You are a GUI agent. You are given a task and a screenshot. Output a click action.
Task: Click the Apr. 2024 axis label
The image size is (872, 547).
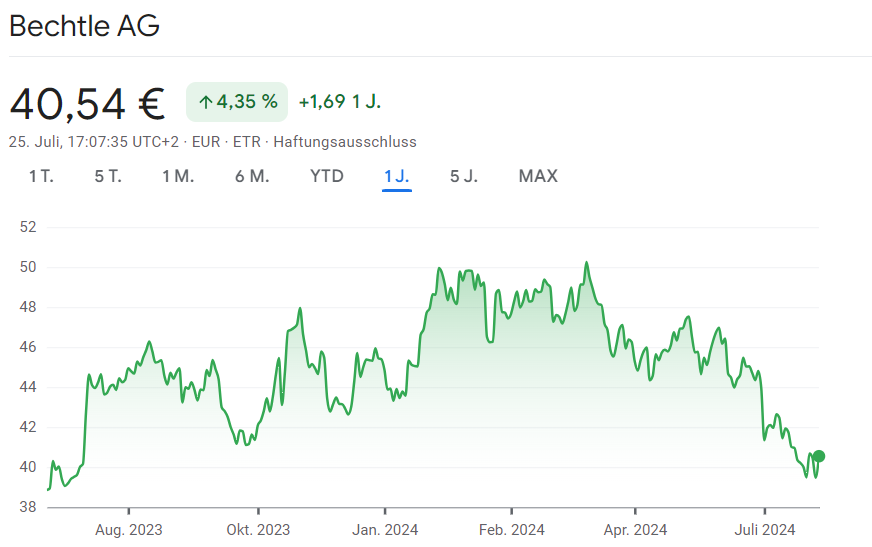click(x=635, y=530)
